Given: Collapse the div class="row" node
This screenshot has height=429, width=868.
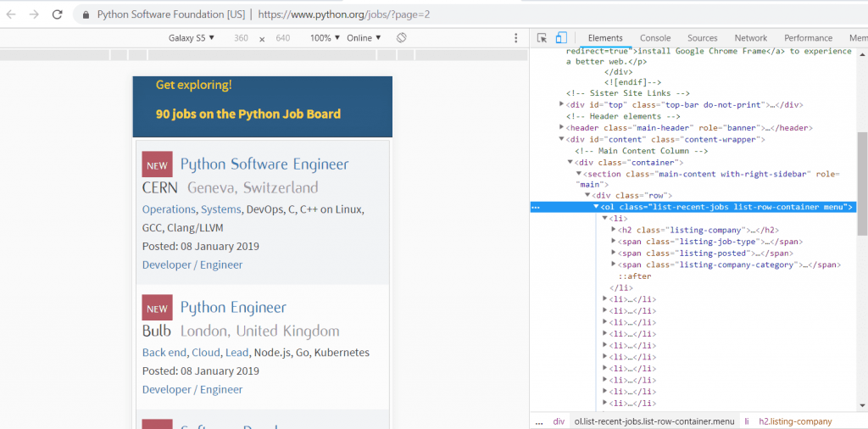Looking at the screenshot, I should (x=588, y=195).
